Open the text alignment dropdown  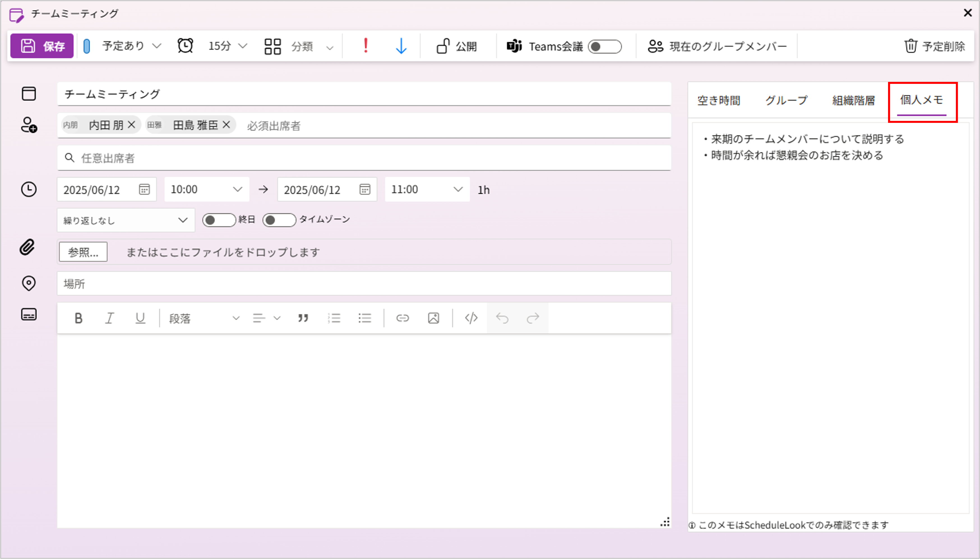(x=267, y=318)
